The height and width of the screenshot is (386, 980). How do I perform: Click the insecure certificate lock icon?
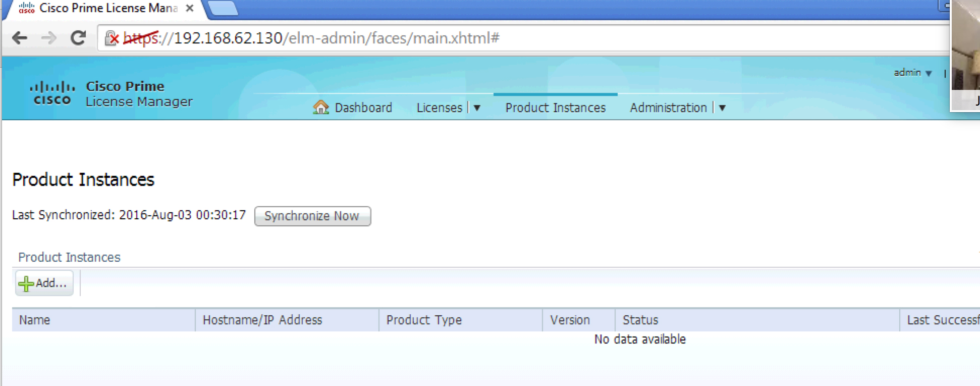112,38
